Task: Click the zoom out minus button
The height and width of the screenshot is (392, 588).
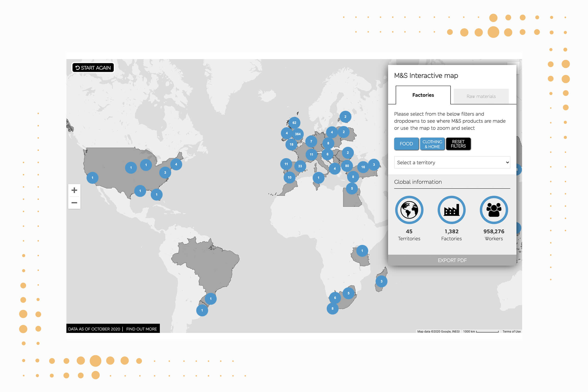Action: pyautogui.click(x=74, y=203)
